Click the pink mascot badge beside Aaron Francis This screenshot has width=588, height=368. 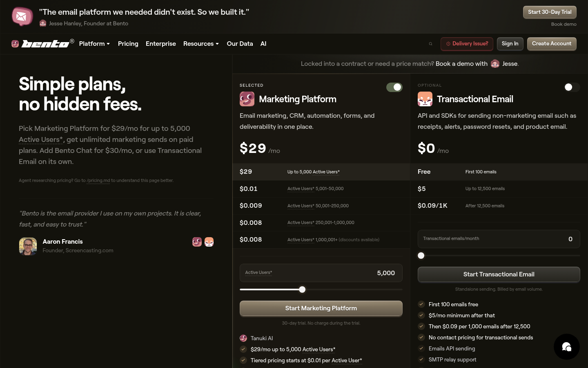click(x=197, y=242)
